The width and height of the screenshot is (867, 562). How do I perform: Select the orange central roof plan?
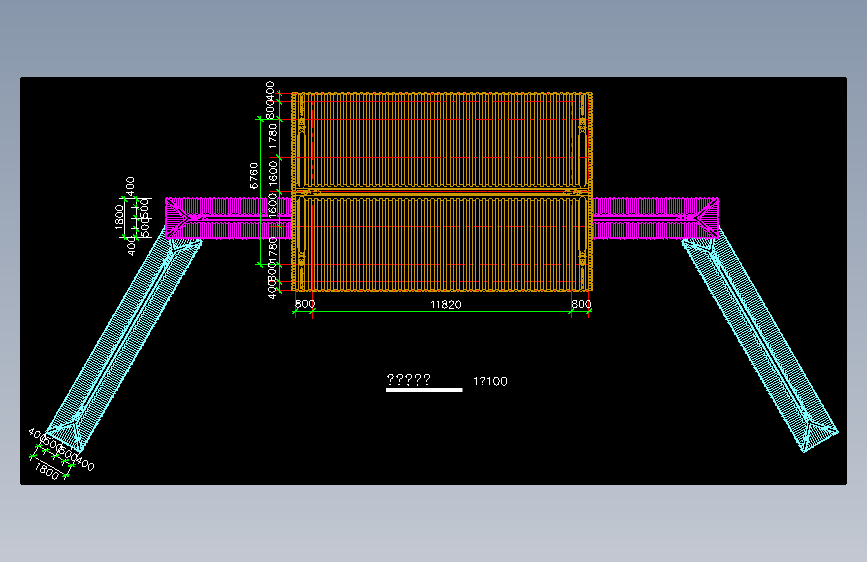(x=442, y=191)
